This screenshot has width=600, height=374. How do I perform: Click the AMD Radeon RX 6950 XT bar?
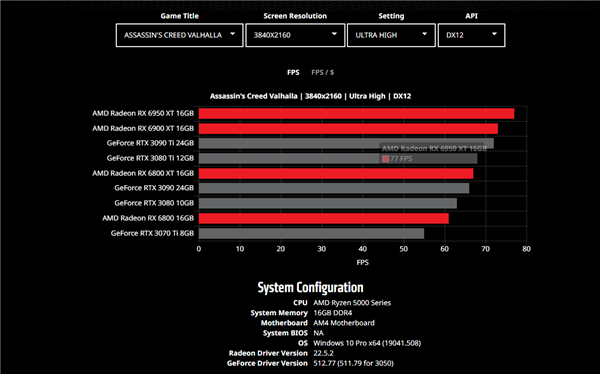pos(356,114)
